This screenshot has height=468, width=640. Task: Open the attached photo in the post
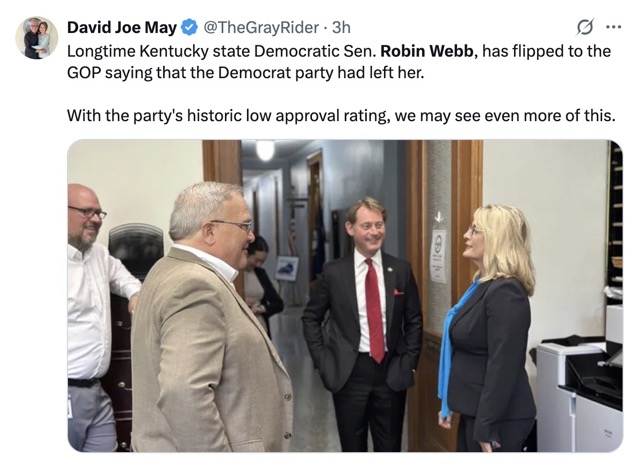tap(345, 295)
